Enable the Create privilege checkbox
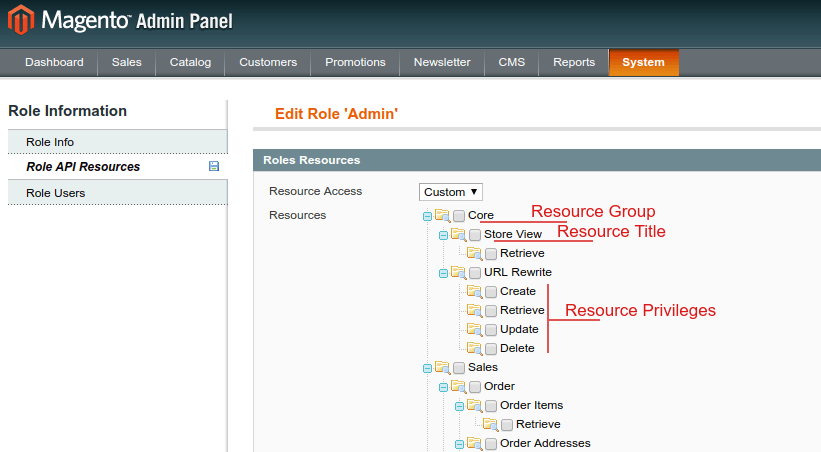 click(x=491, y=292)
